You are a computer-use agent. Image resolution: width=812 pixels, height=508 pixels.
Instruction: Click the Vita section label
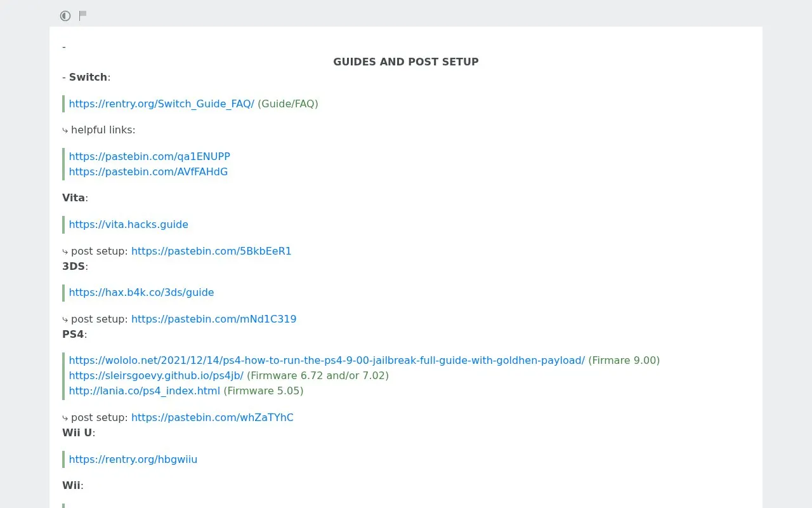[74, 197]
